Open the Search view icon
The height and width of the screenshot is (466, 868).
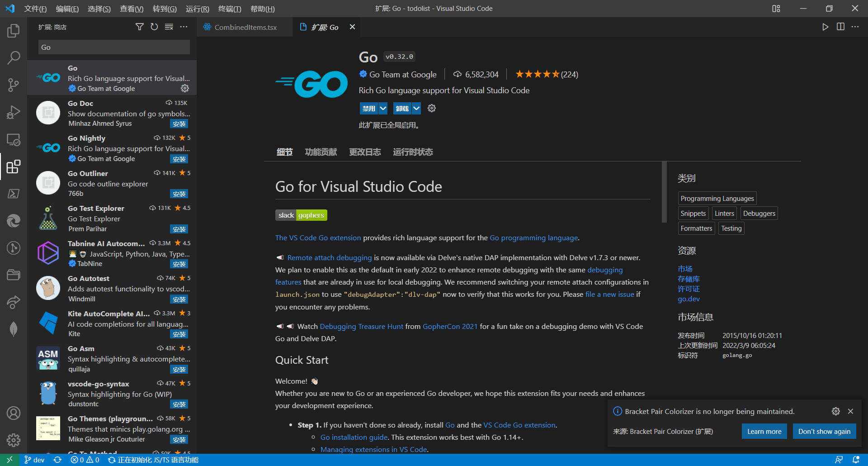14,57
